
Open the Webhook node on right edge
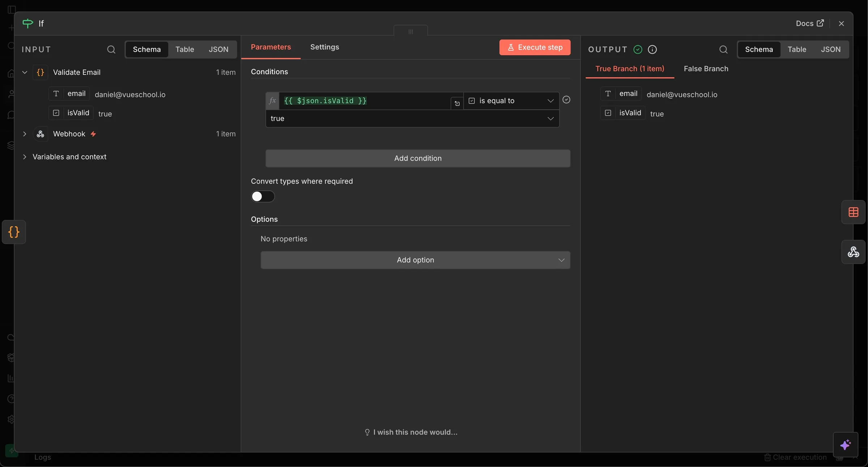click(853, 252)
